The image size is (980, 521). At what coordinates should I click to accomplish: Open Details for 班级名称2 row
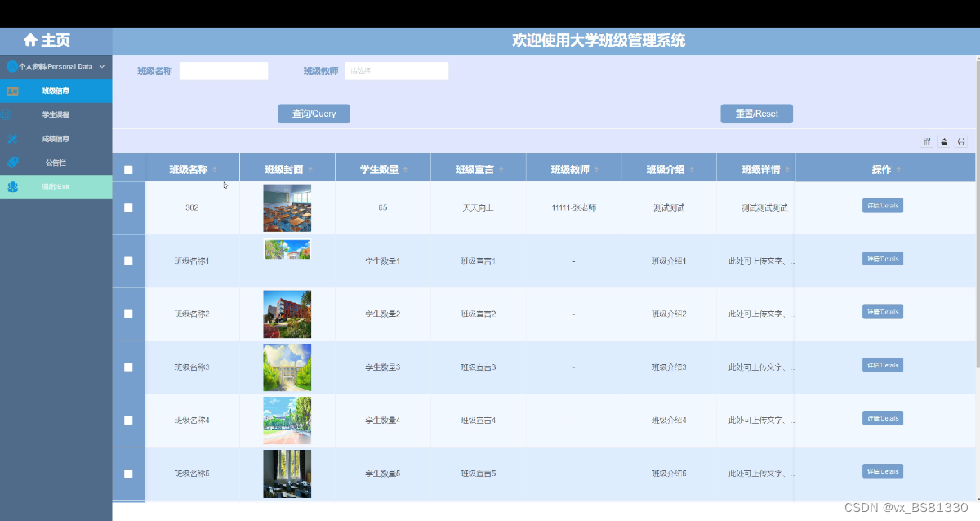point(883,312)
